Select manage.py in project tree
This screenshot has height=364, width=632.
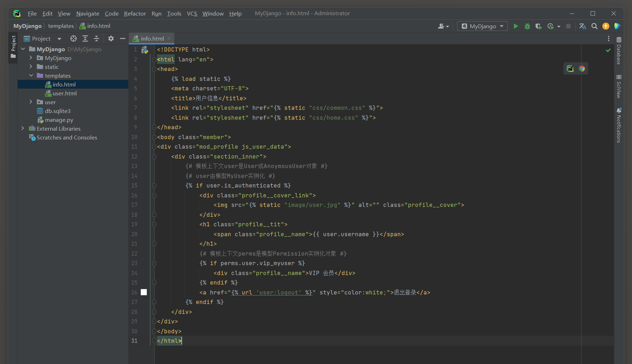click(59, 120)
